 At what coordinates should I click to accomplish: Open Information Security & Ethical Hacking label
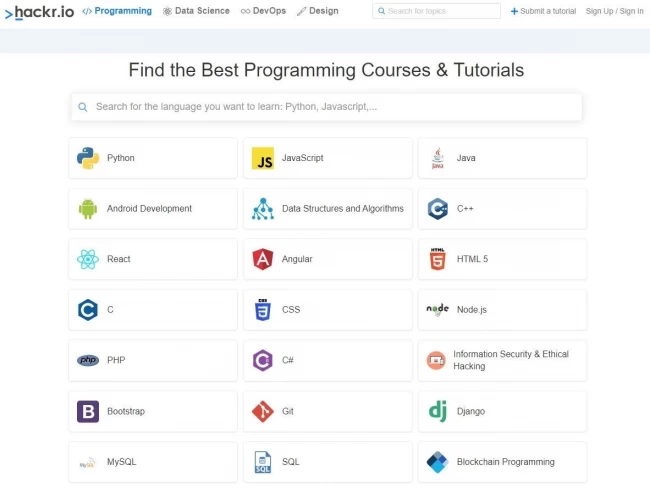tap(511, 360)
